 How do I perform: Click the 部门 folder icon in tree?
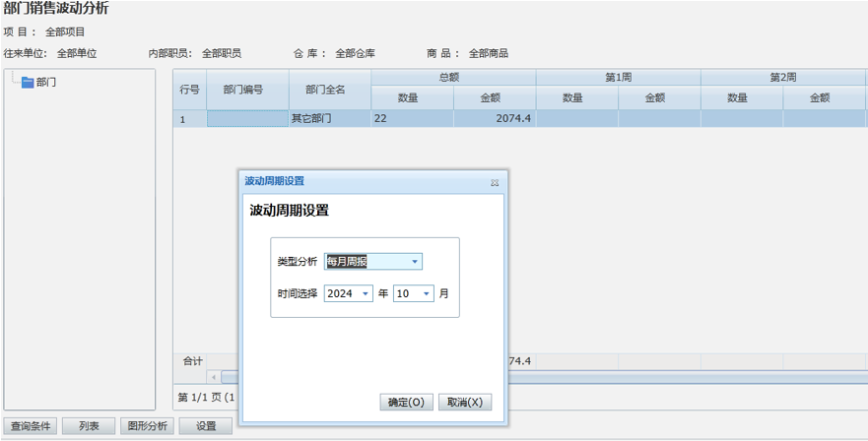tap(27, 83)
